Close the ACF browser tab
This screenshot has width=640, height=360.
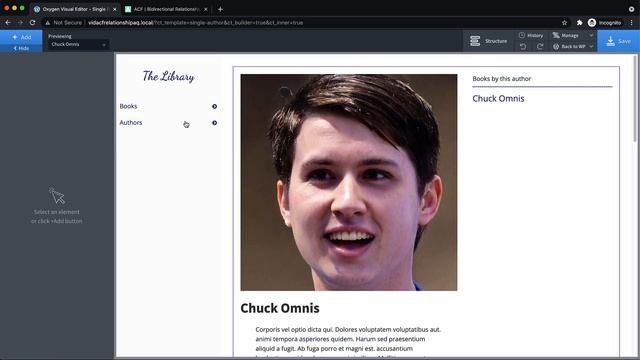tap(206, 9)
